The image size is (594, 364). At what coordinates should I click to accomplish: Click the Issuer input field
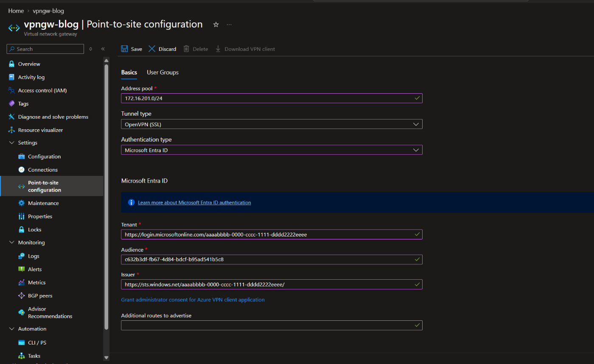click(272, 284)
